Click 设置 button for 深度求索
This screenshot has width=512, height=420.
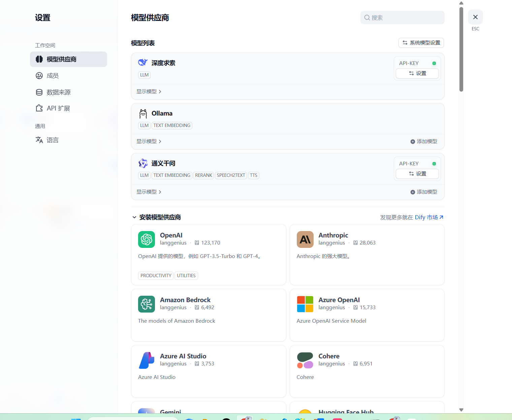click(x=417, y=73)
